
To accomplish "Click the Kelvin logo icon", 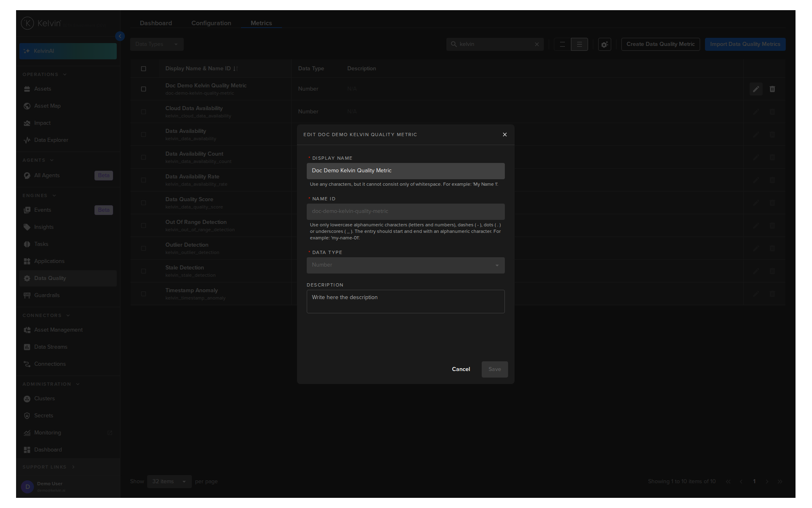I will point(27,23).
